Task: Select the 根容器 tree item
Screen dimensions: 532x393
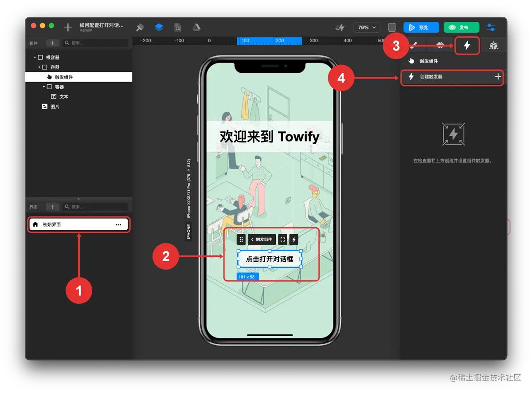Action: click(x=52, y=58)
